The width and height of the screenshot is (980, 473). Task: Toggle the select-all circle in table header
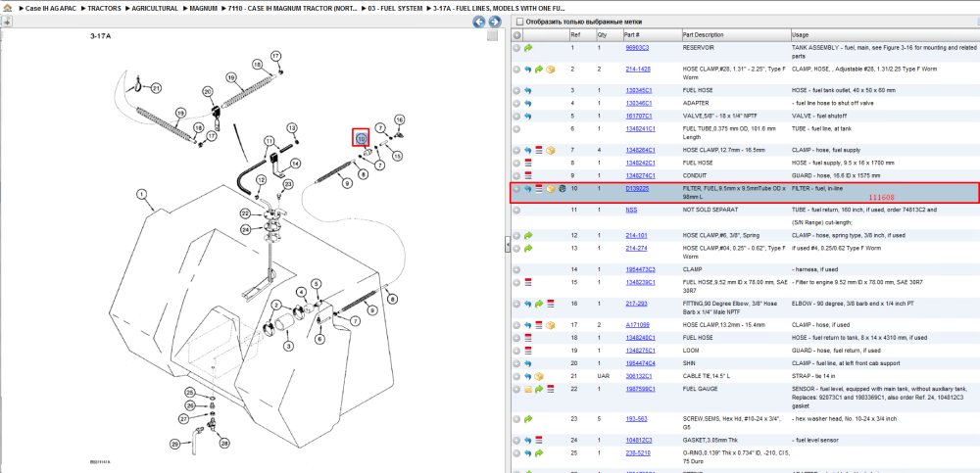tap(516, 35)
